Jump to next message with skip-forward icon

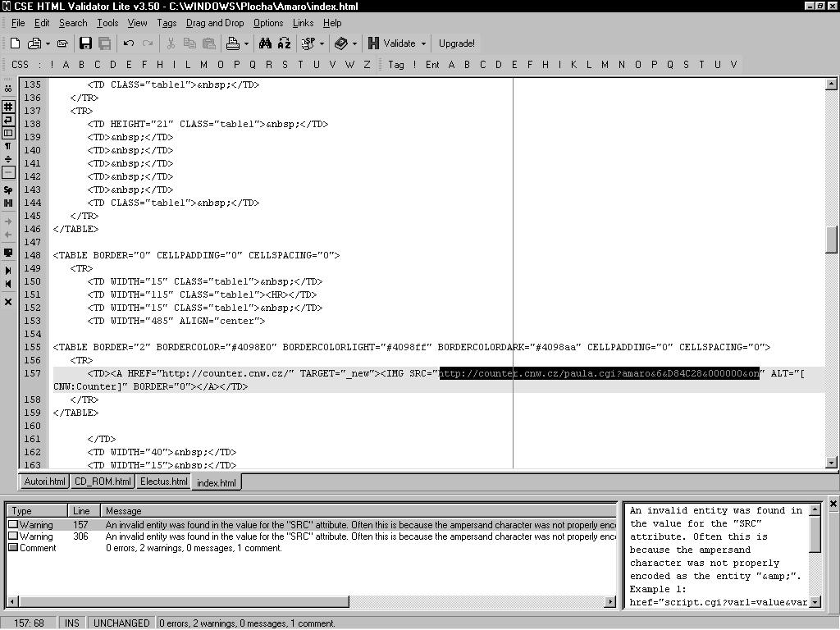coord(8,271)
